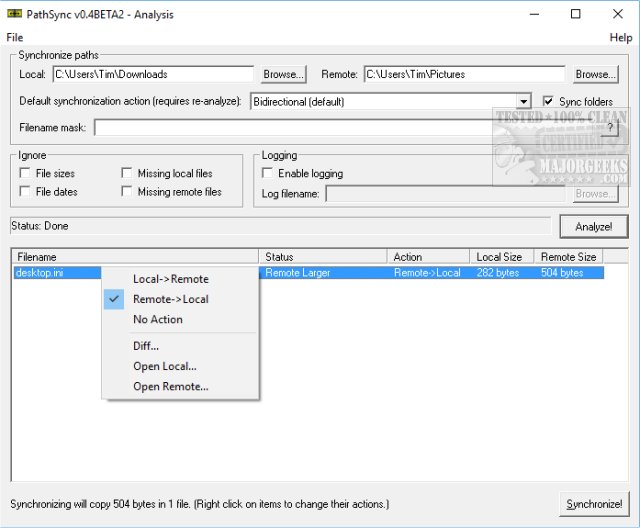
Task: Sort by Local Size column header
Action: pyautogui.click(x=502, y=257)
